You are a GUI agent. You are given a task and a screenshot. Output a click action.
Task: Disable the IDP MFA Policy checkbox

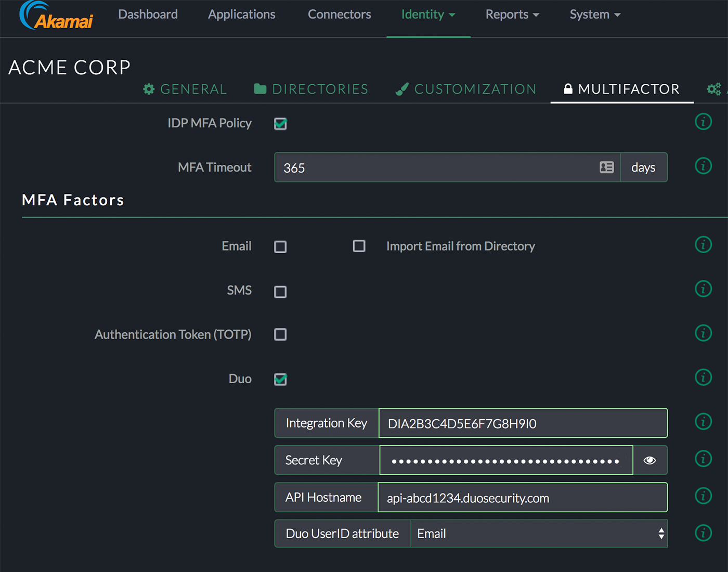point(280,124)
